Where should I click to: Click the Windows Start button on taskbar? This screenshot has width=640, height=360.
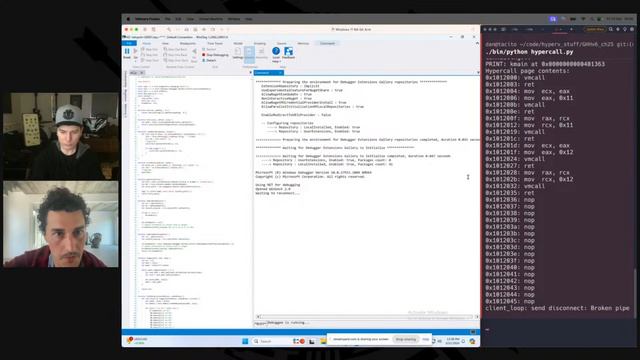tap(245, 341)
